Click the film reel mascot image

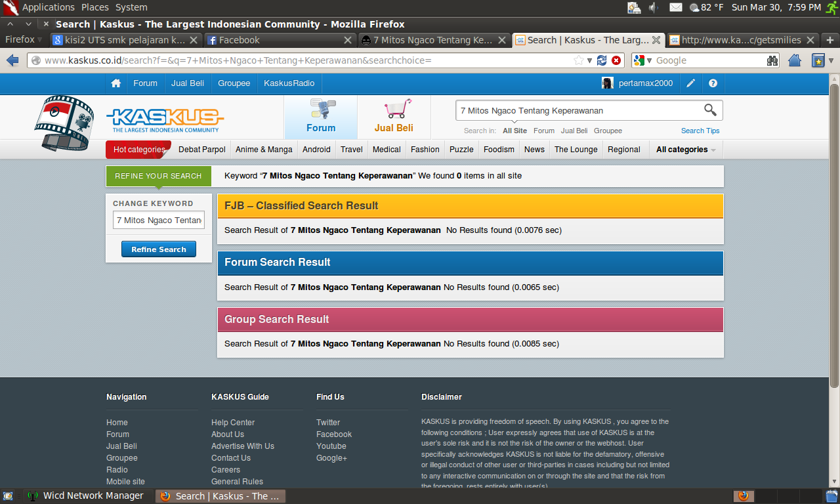click(x=64, y=123)
